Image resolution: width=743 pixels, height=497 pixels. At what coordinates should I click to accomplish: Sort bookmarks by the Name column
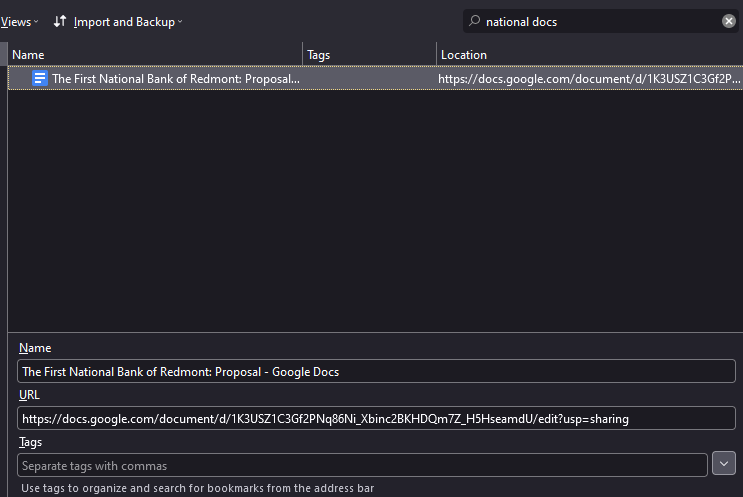155,54
